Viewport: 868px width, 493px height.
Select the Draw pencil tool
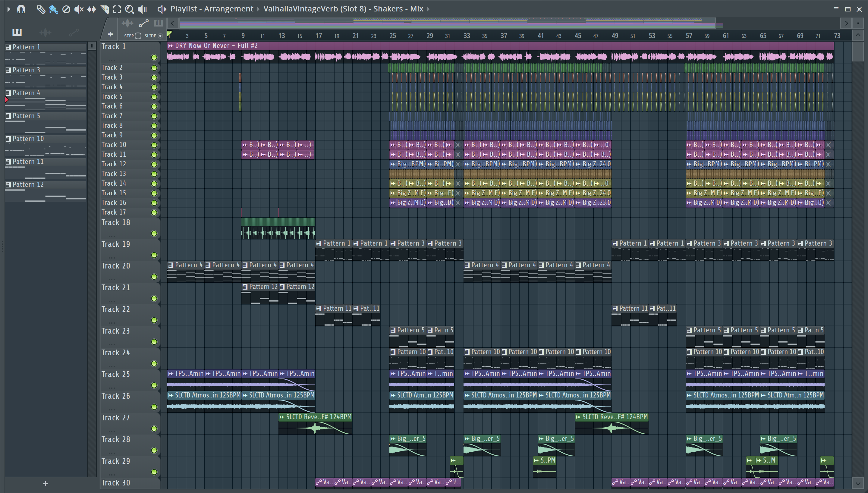[41, 9]
